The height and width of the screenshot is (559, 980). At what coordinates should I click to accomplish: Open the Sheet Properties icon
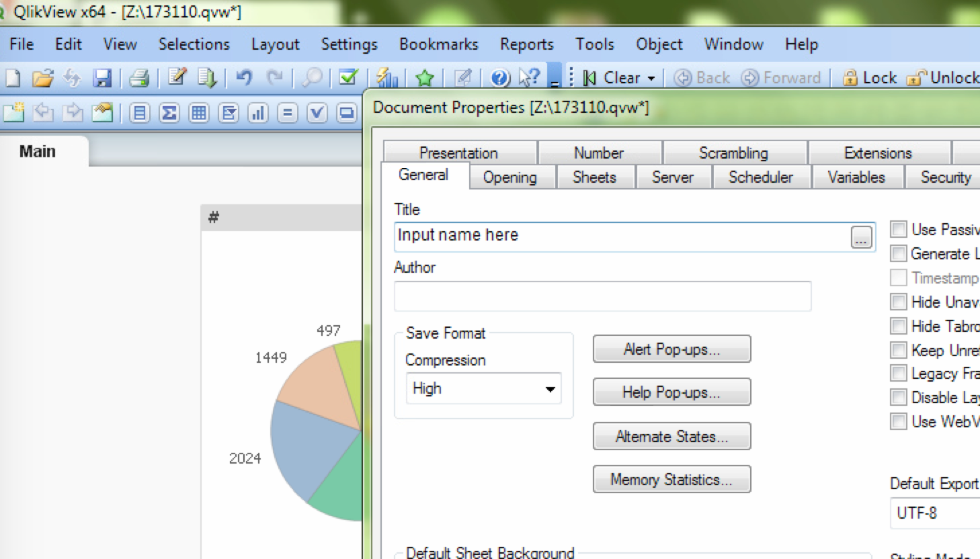pyautogui.click(x=103, y=112)
